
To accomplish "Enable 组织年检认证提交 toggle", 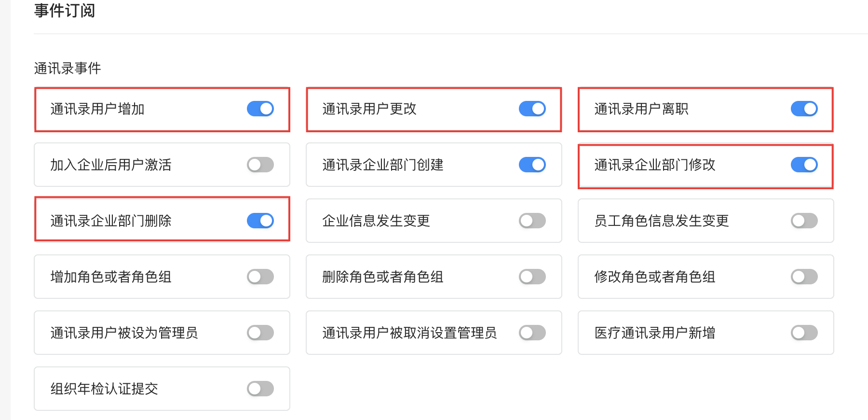I will click(x=260, y=389).
